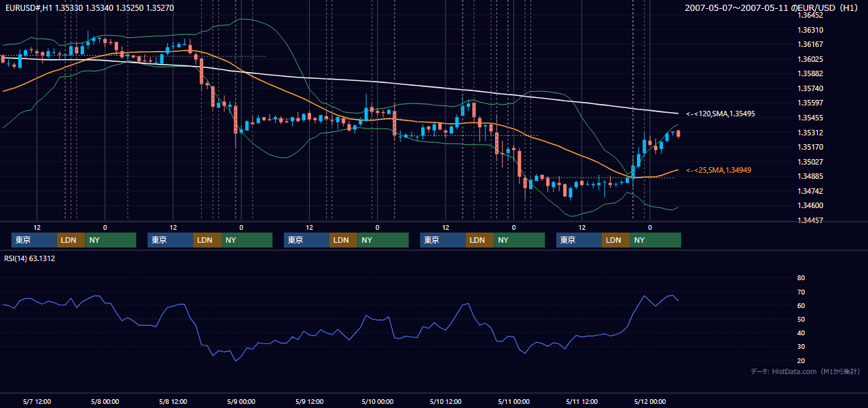Click price axis value 1.35740
868x408 pixels.
coord(810,88)
